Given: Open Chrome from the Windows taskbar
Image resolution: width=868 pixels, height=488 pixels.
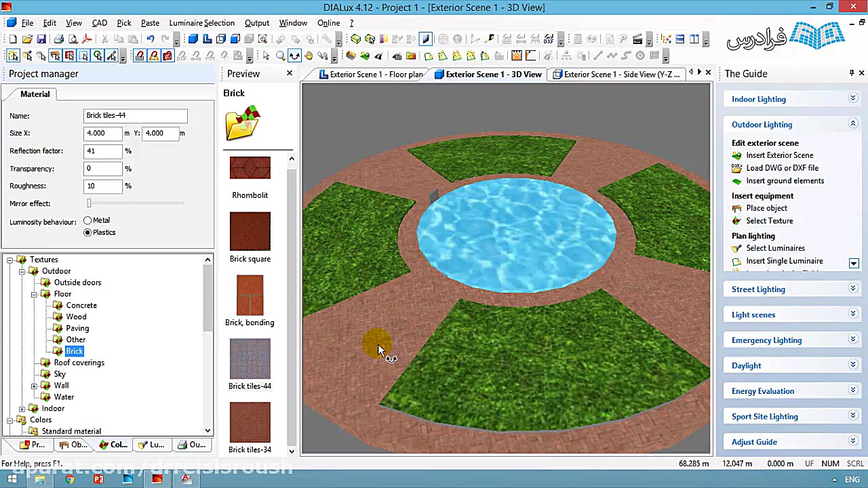Looking at the screenshot, I should tap(69, 480).
